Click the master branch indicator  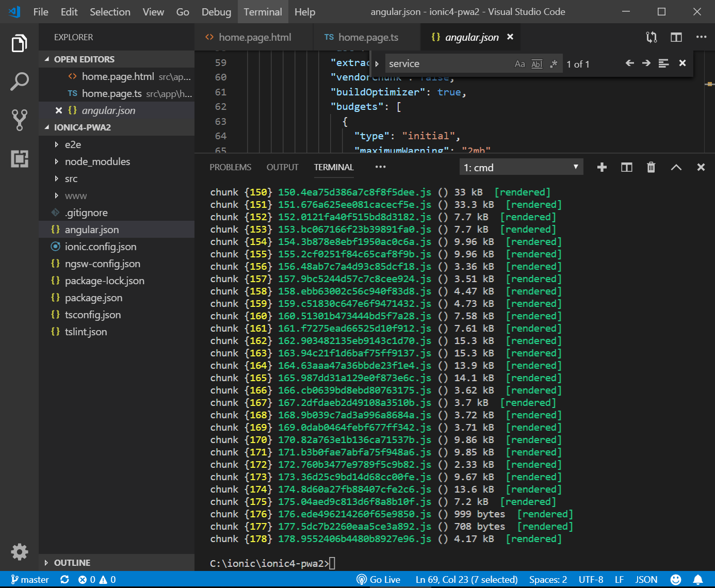[x=30, y=580]
